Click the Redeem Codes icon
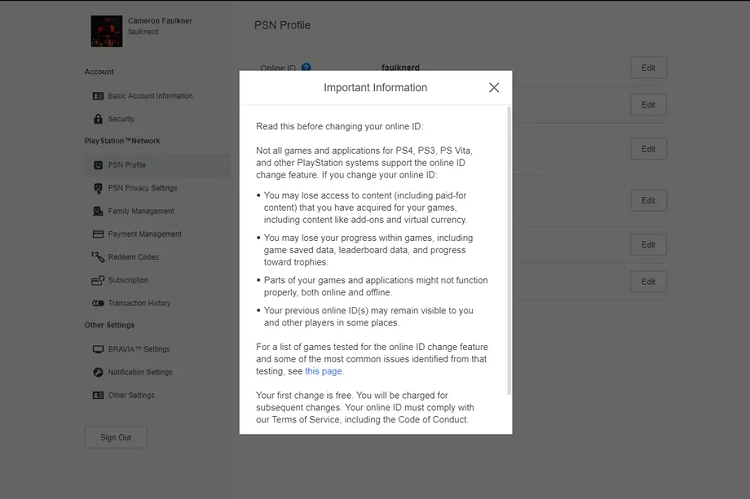 pyautogui.click(x=98, y=257)
